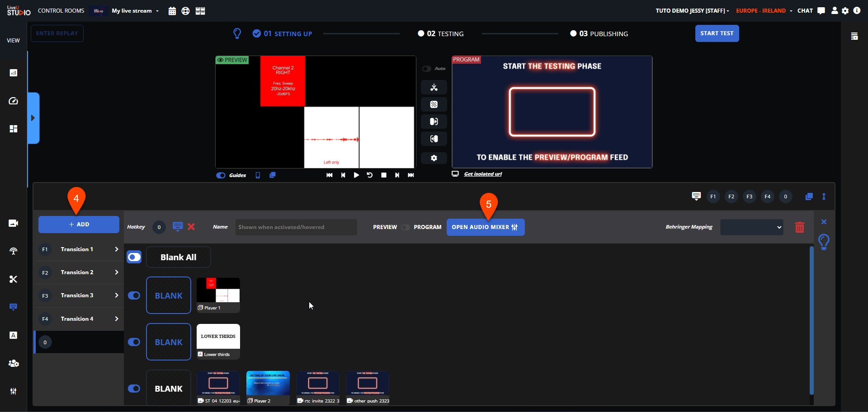Open the Control Rooms menu

(61, 11)
